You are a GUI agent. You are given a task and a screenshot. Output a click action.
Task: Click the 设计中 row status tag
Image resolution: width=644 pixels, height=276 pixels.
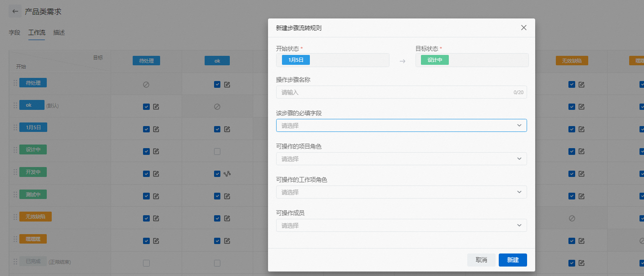pyautogui.click(x=33, y=149)
